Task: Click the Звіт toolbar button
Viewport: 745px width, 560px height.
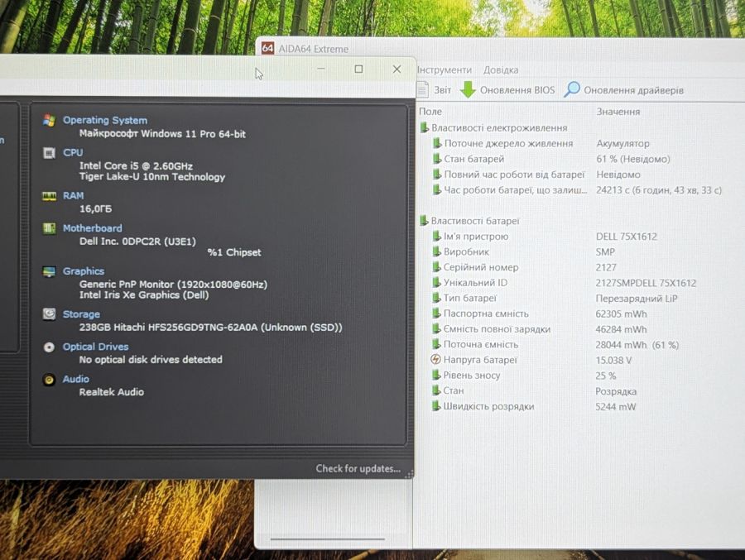Action: [x=435, y=90]
